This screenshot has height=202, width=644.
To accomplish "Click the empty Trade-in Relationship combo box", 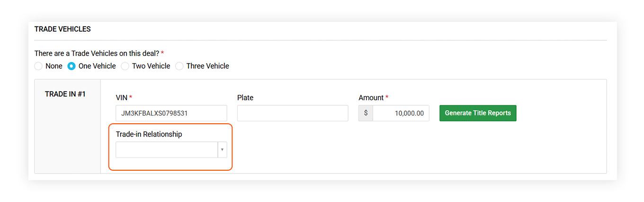I will point(166,150).
